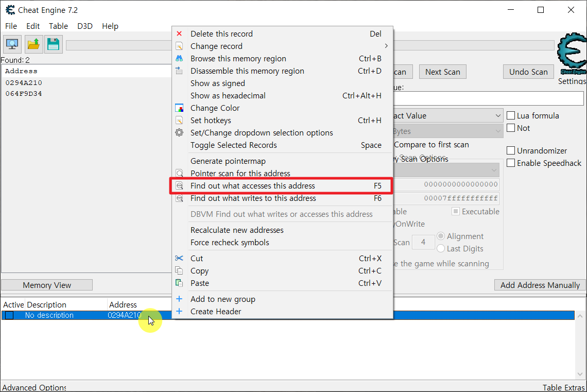Screen dimensions: 587x392
Task: Click Add Address Manually
Action: pyautogui.click(x=540, y=285)
